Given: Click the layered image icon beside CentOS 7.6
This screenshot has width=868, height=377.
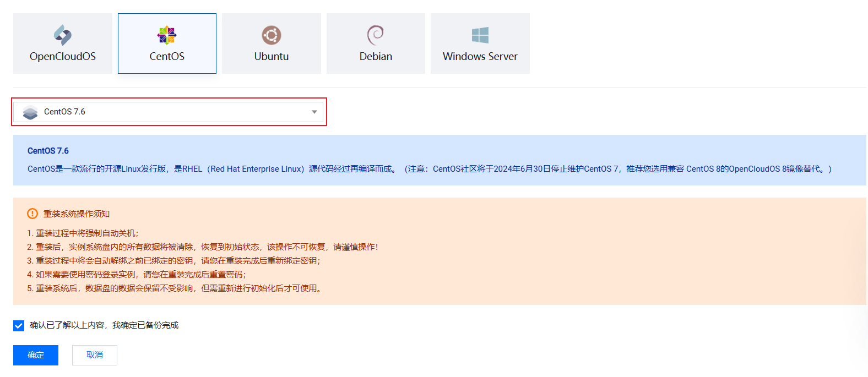Looking at the screenshot, I should (x=30, y=112).
